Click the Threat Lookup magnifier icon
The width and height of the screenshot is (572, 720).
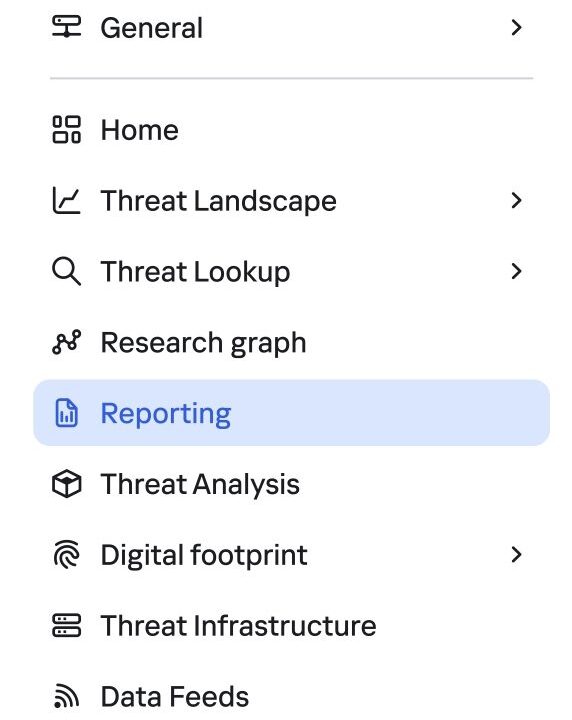click(67, 271)
